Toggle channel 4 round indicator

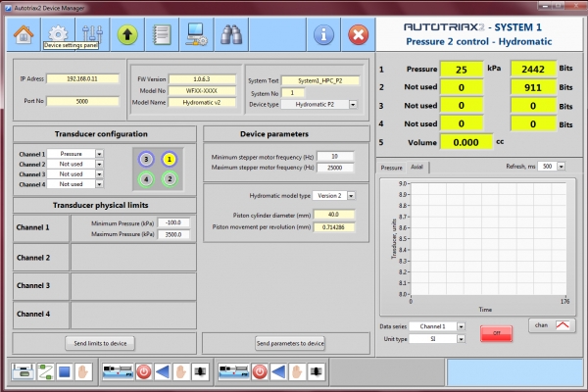pyautogui.click(x=146, y=179)
